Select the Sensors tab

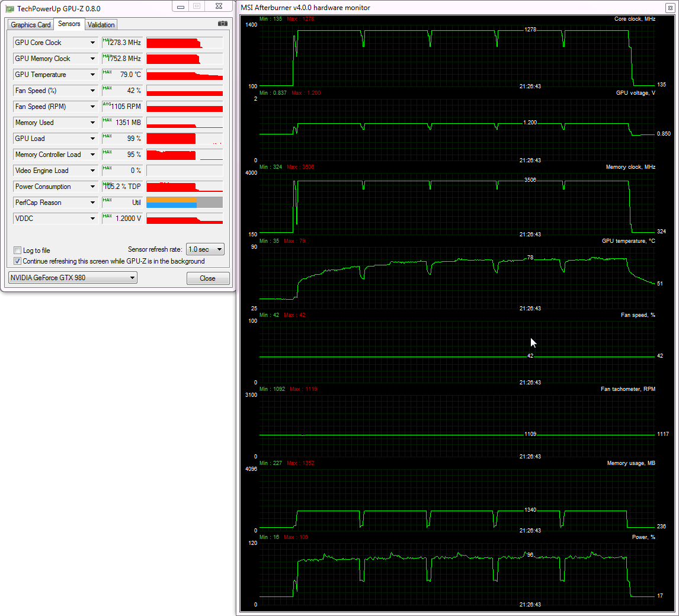[x=69, y=24]
